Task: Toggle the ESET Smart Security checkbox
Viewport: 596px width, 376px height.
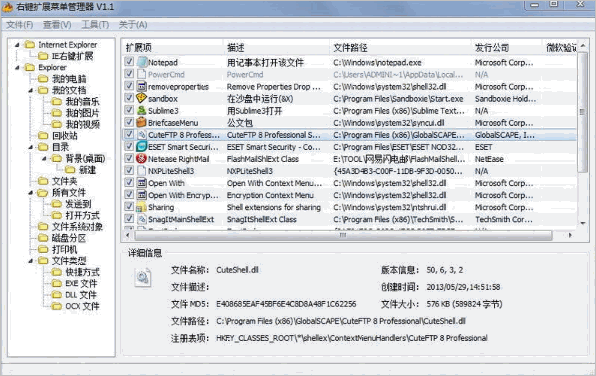Action: 129,146
